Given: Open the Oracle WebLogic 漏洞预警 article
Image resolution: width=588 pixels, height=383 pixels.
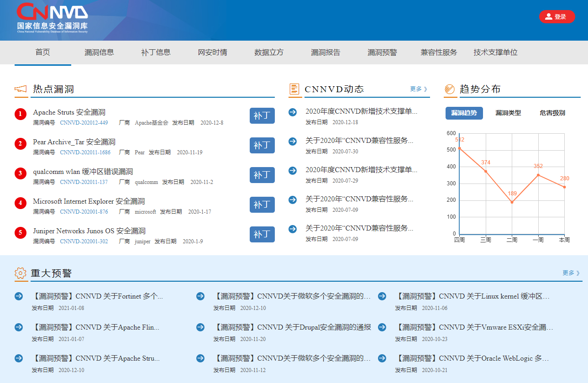Looking at the screenshot, I should [472, 358].
